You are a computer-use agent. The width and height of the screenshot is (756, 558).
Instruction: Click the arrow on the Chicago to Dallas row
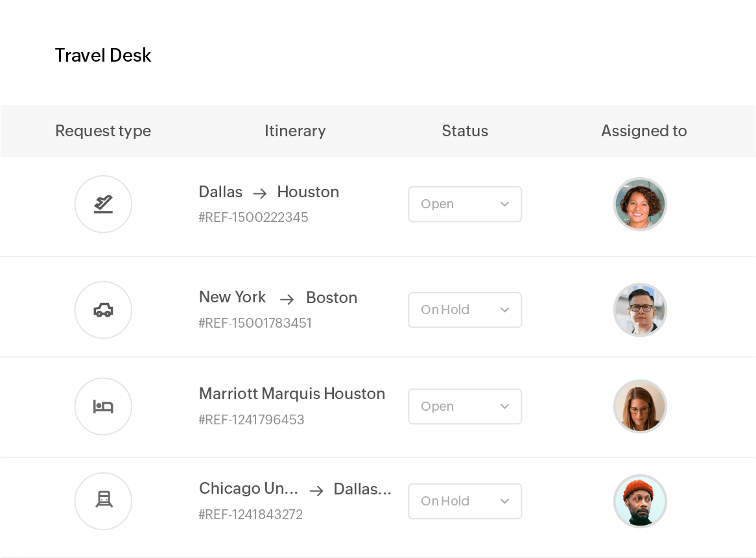[x=315, y=491]
